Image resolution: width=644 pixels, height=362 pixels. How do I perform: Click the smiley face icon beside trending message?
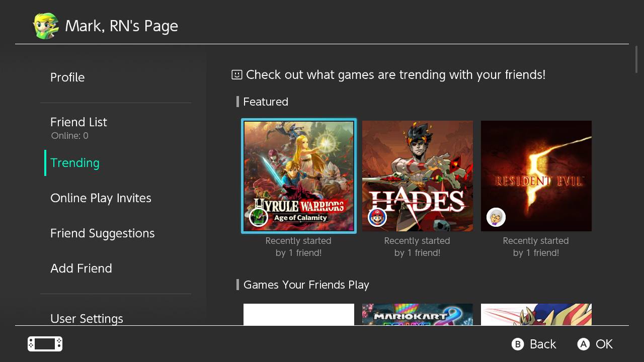click(236, 74)
